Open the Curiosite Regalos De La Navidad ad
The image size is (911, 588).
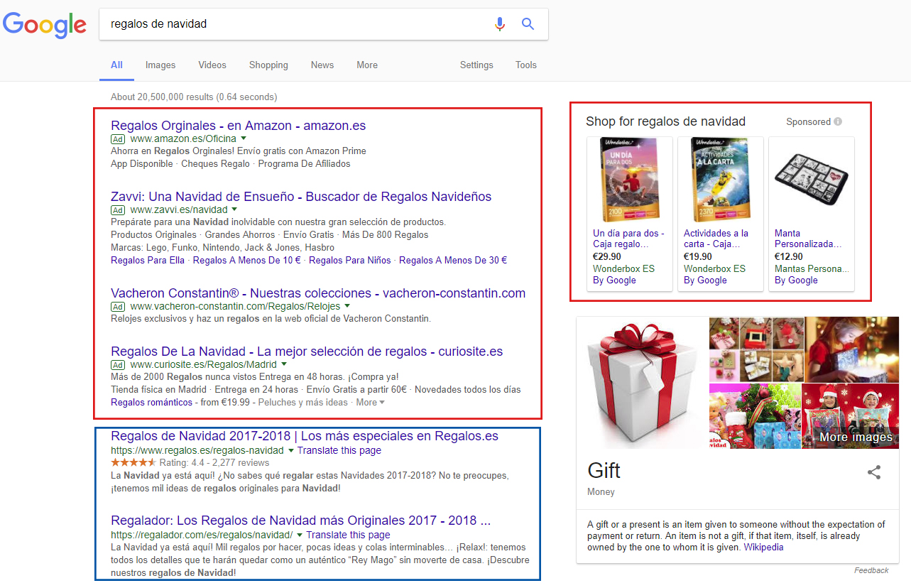307,352
